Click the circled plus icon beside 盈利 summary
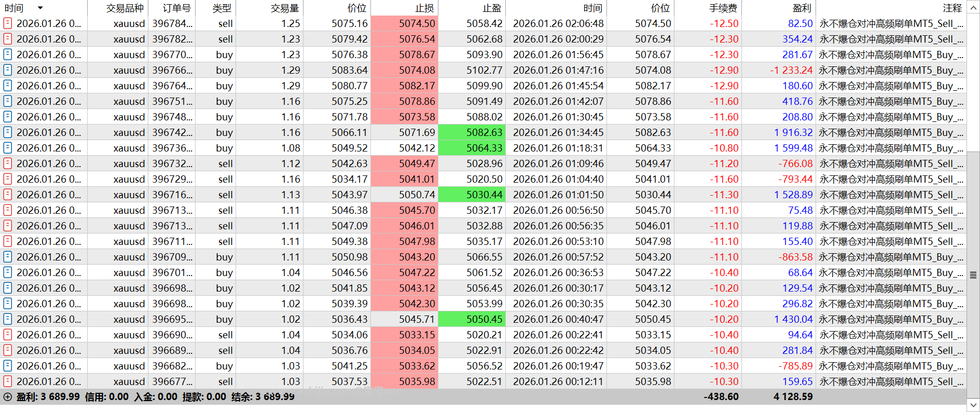This screenshot has width=980, height=412. coord(8,397)
